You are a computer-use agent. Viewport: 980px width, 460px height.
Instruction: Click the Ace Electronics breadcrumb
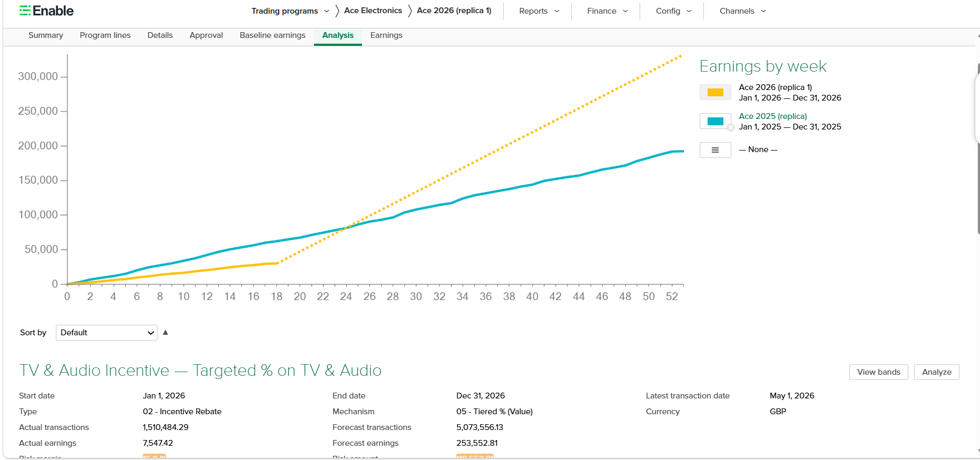[x=373, y=11]
